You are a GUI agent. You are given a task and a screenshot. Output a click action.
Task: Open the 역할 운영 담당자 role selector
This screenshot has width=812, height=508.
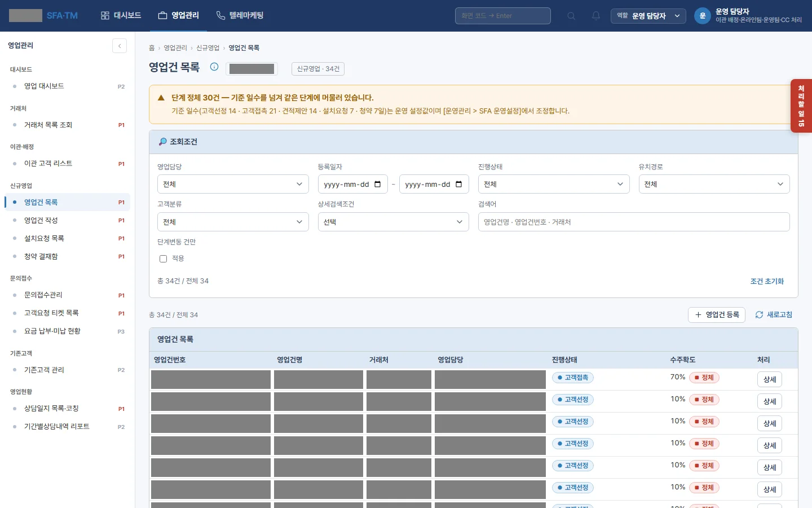[648, 16]
